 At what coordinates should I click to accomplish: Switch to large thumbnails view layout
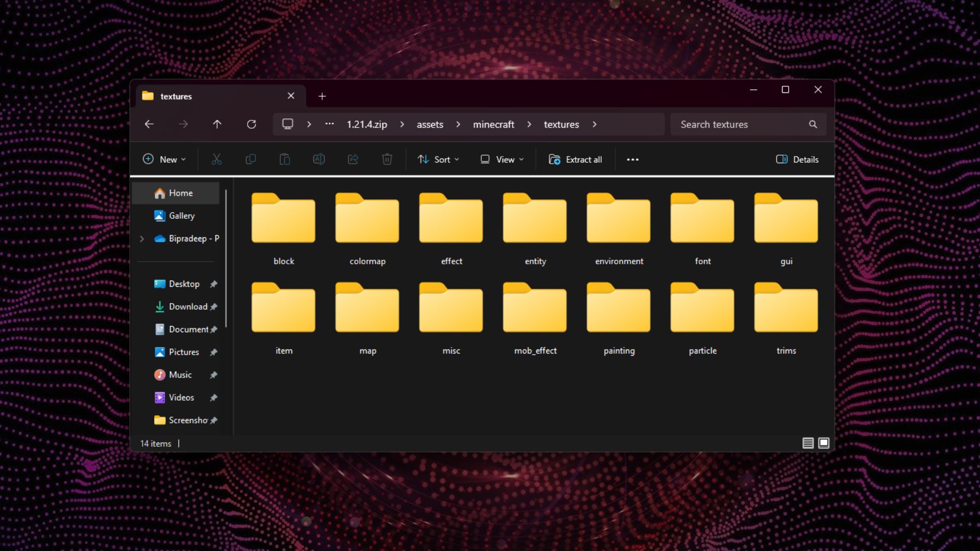(x=824, y=443)
